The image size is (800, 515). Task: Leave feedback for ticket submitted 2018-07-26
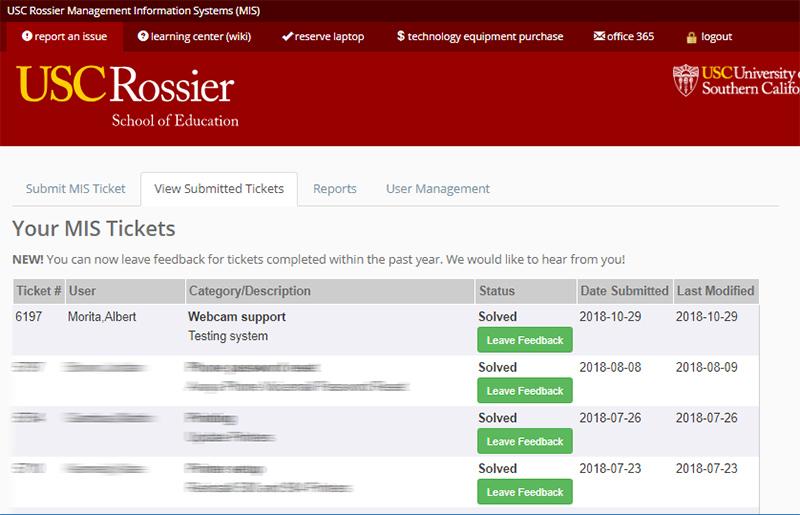pos(525,442)
